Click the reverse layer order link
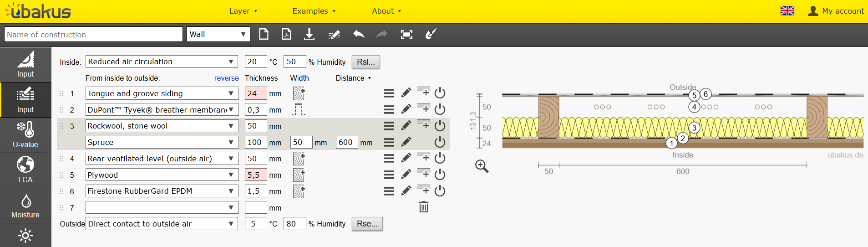The image size is (868, 247). 226,78
